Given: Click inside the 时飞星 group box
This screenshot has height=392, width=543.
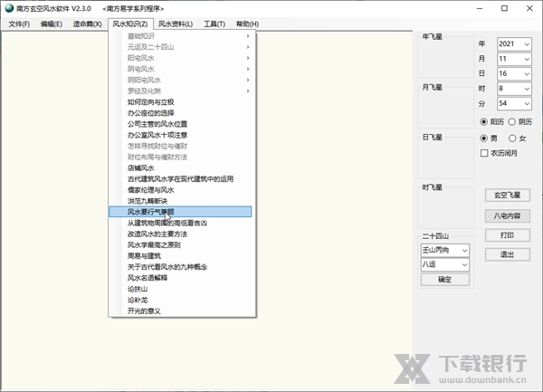Looking at the screenshot, I should point(445,208).
